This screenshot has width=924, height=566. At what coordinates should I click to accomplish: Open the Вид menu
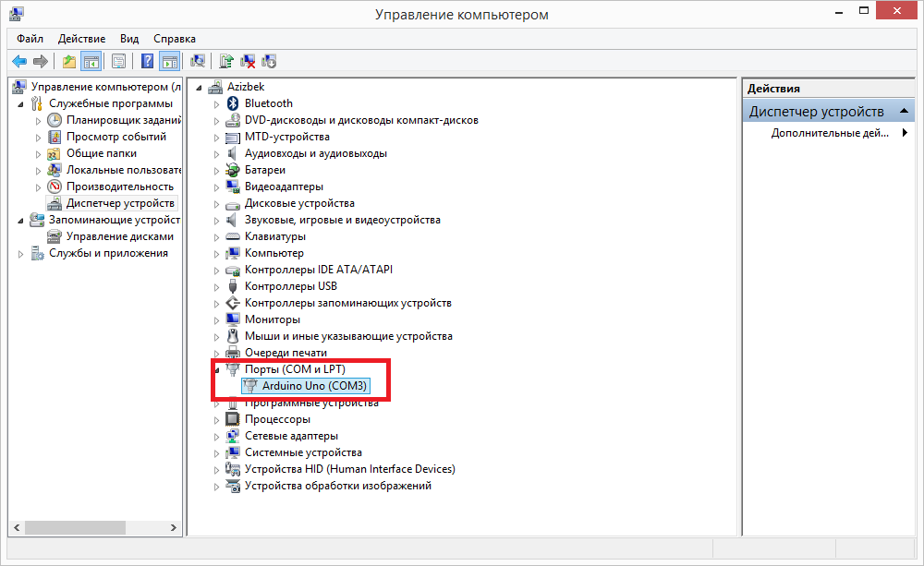[129, 38]
